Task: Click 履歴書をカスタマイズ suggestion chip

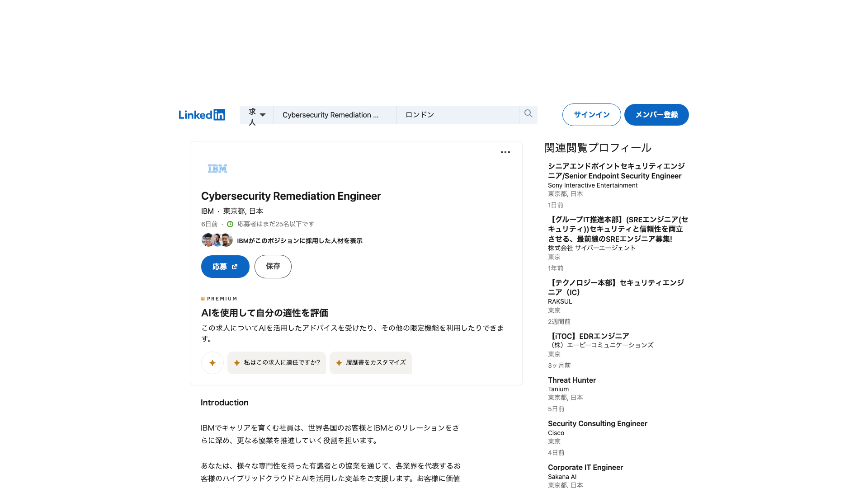Action: point(371,363)
